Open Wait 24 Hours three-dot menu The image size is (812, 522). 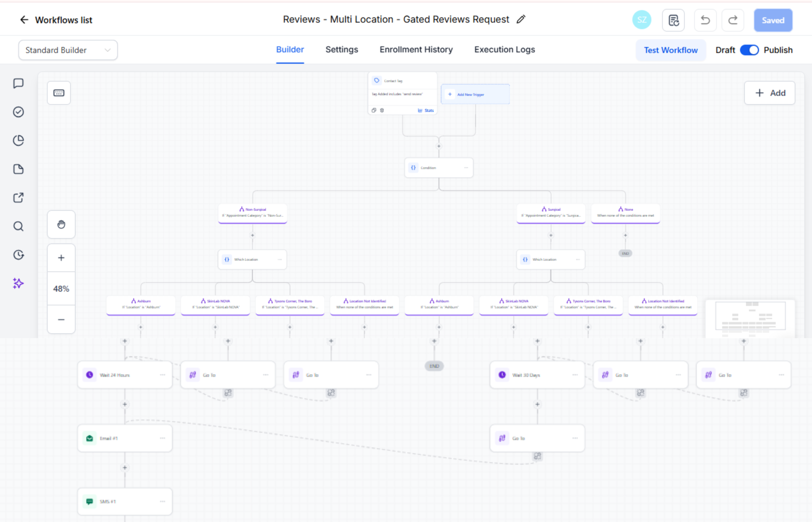tap(162, 375)
